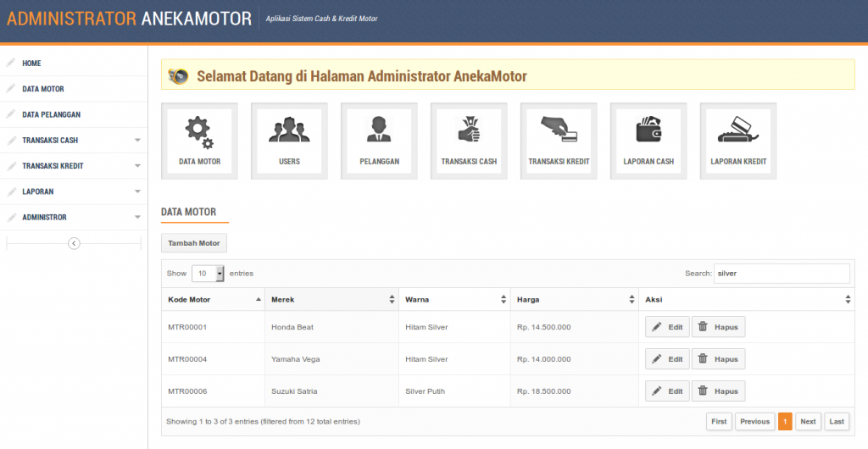Open the Pelanggan person icon tile
This screenshot has height=449, width=868.
click(379, 141)
